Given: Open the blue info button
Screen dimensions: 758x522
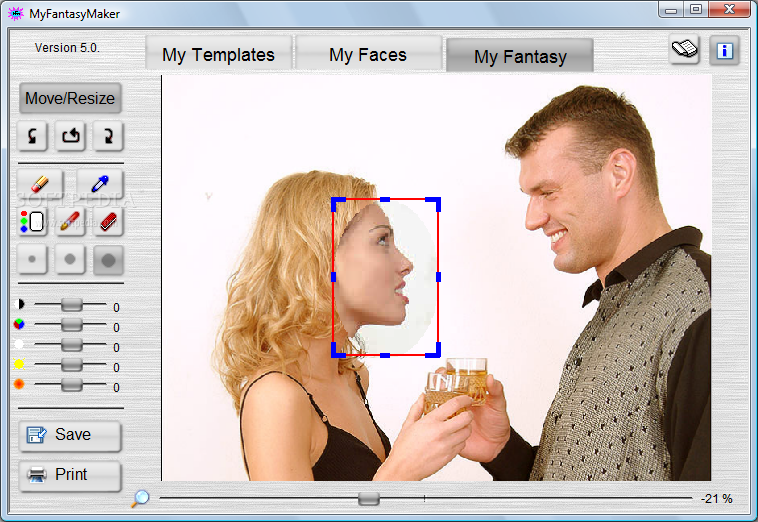Looking at the screenshot, I should point(725,50).
